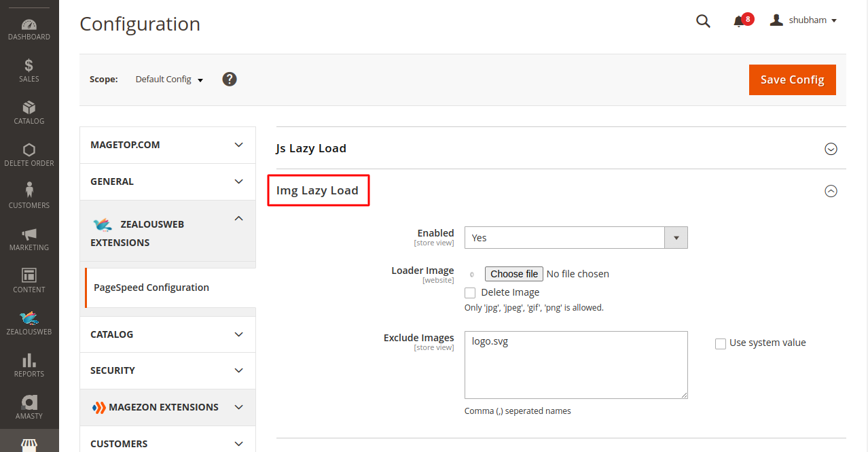Enable Use system value for Exclude Images
The width and height of the screenshot is (868, 452).
tap(721, 344)
